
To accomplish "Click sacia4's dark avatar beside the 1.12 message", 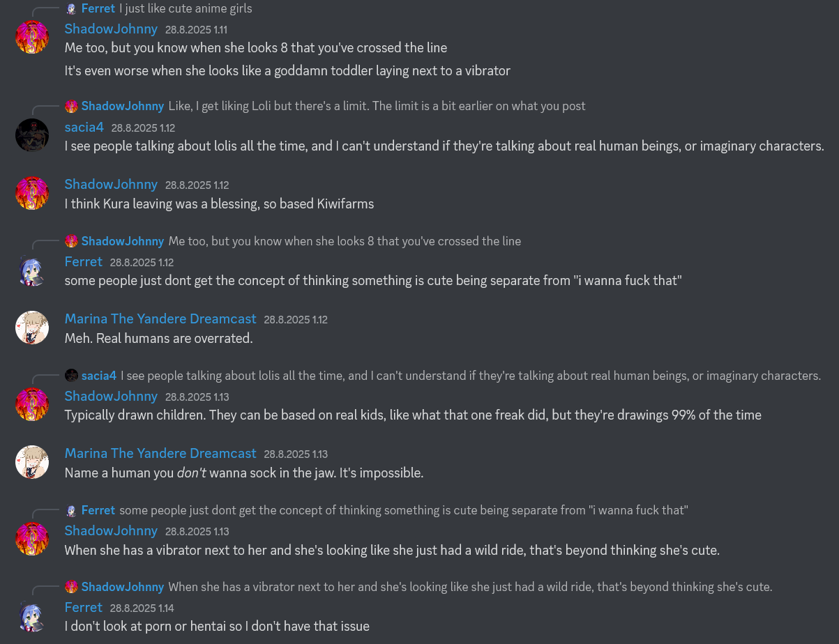I will pos(32,135).
